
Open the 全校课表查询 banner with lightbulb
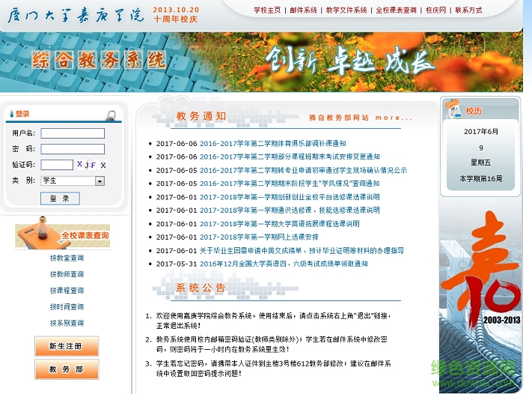pos(62,232)
